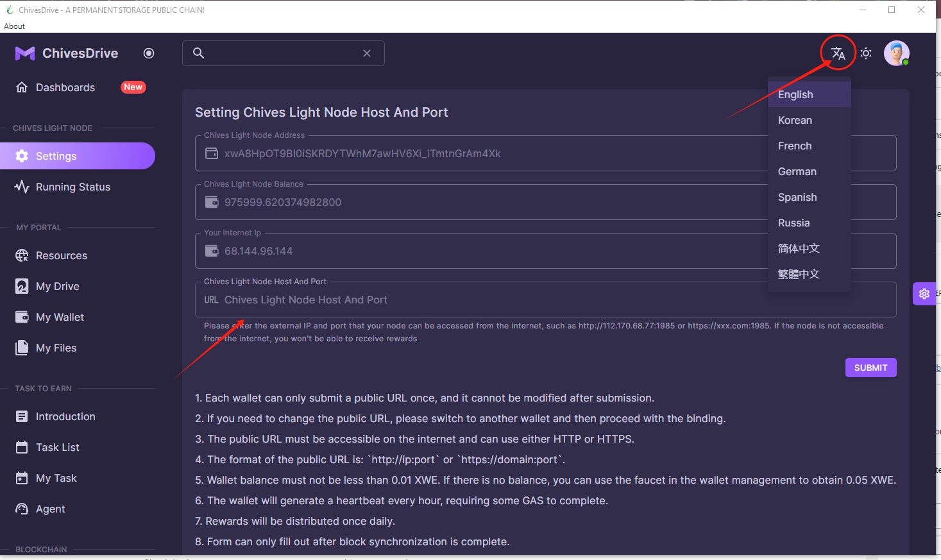This screenshot has height=560, width=941.
Task: Open Task List calendar icon
Action: pos(22,447)
